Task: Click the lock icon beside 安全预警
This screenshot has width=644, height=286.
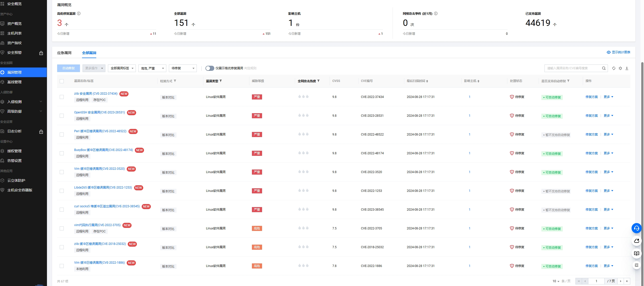Action: 41,53
